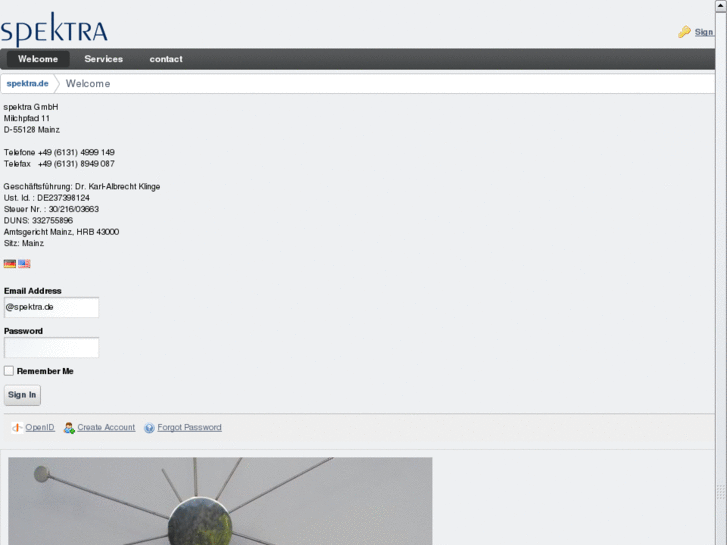Click the spektra logo
This screenshot has width=727, height=545.
tap(54, 29)
